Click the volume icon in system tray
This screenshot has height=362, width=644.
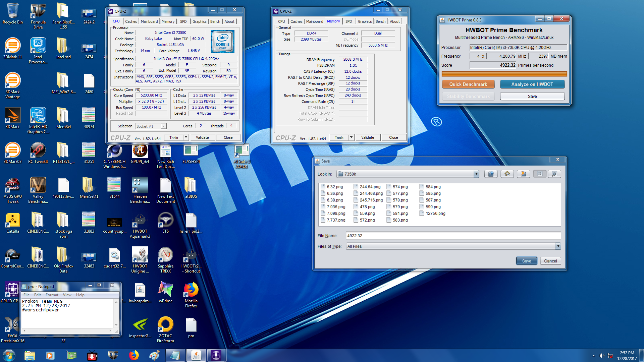point(602,356)
